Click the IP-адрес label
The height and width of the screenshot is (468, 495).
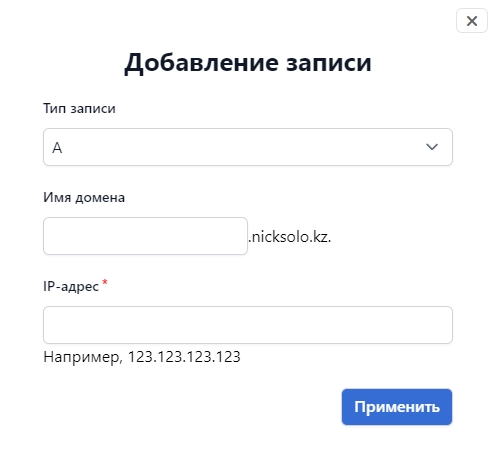(x=71, y=287)
